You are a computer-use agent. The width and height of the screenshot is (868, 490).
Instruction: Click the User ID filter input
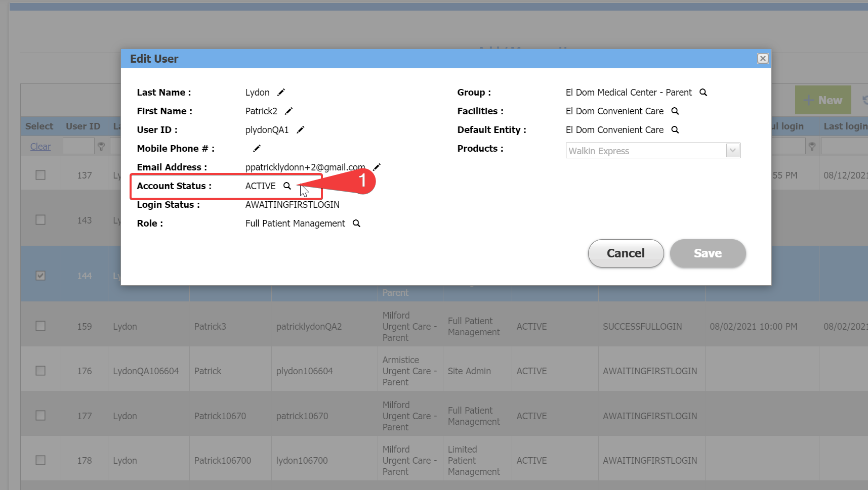78,147
